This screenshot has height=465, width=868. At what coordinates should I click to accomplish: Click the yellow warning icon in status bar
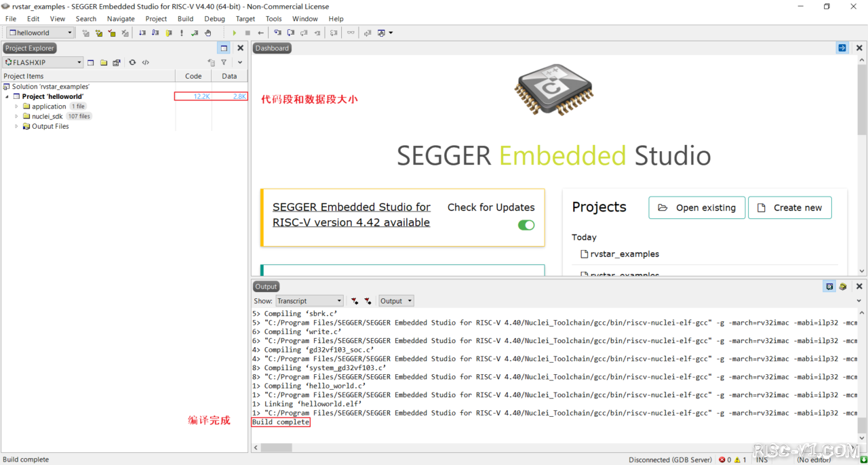[738, 460]
